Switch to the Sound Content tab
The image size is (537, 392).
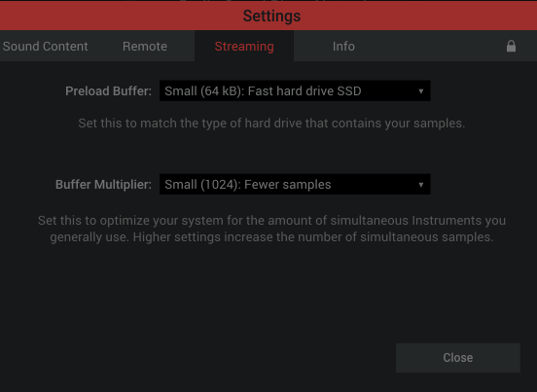(x=45, y=47)
